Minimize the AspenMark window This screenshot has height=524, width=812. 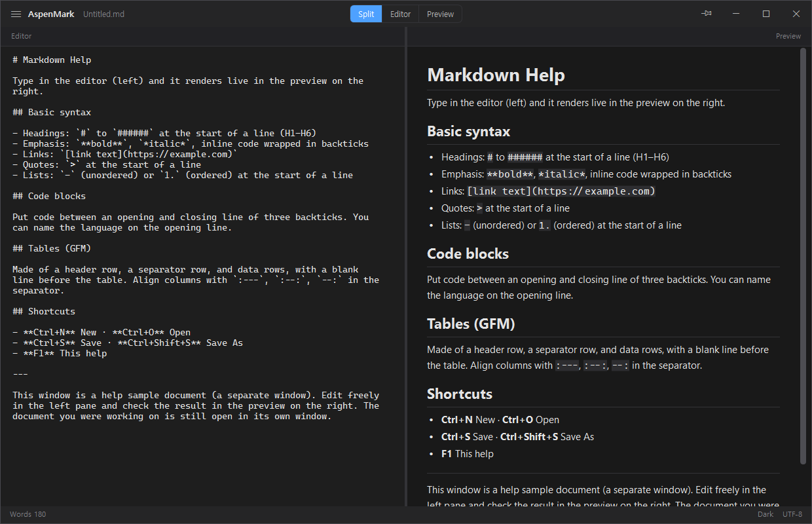pyautogui.click(x=736, y=14)
